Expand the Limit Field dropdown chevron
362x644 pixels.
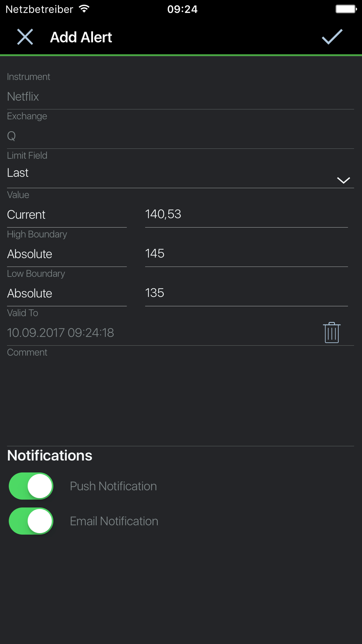(343, 180)
